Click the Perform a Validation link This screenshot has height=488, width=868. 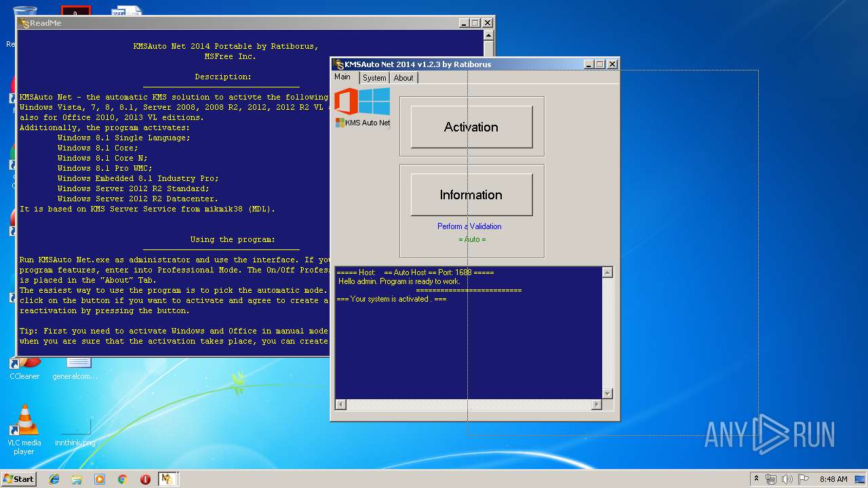tap(469, 226)
